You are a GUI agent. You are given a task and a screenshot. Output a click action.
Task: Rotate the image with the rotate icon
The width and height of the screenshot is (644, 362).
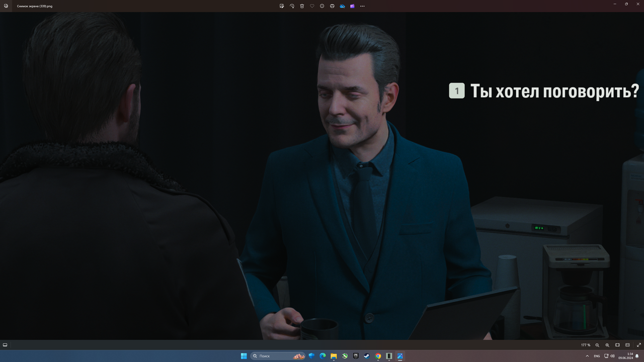pyautogui.click(x=292, y=6)
